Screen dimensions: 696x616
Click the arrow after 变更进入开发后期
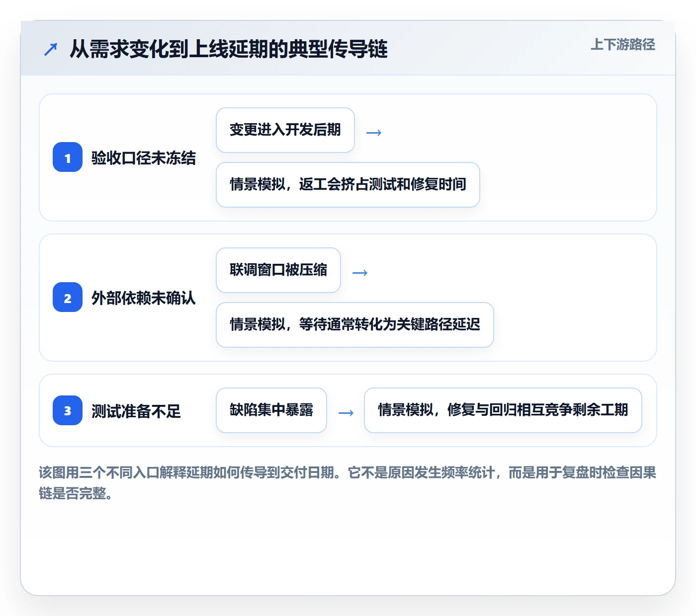pos(374,133)
